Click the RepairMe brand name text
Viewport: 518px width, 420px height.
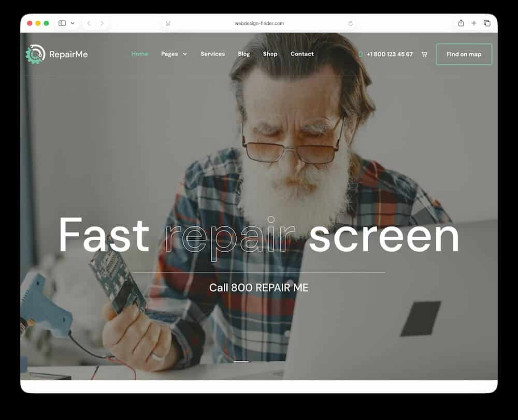pos(69,54)
